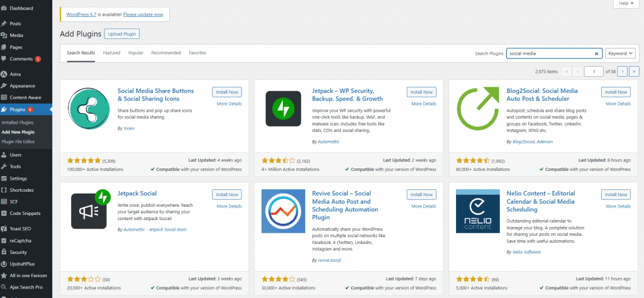The height and width of the screenshot is (298, 644).
Task: Click the Pages sidebar icon
Action: tap(4, 47)
